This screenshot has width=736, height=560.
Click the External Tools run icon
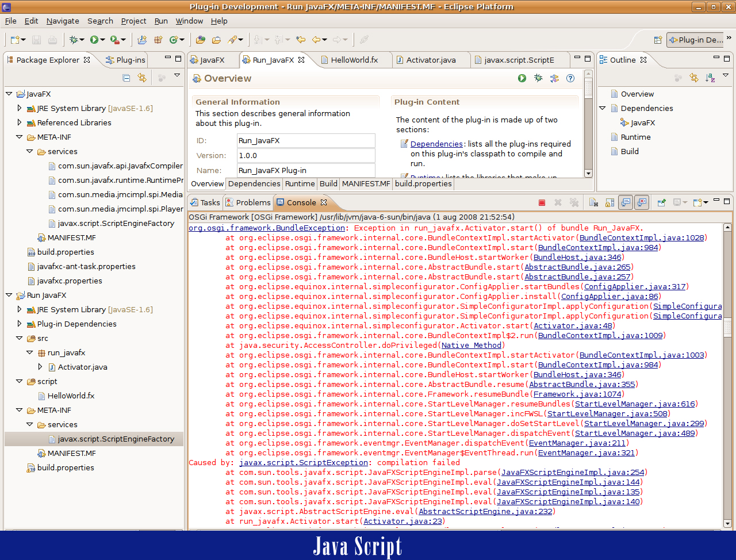click(x=114, y=40)
